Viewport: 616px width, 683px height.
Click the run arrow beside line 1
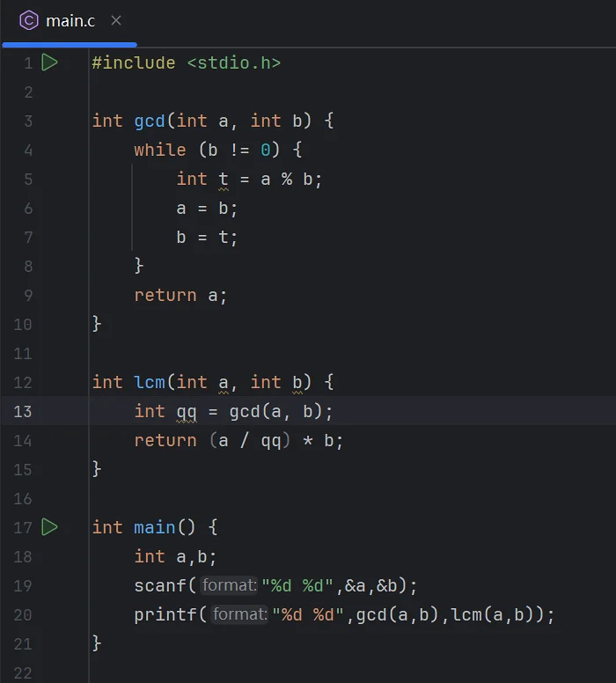pos(49,62)
